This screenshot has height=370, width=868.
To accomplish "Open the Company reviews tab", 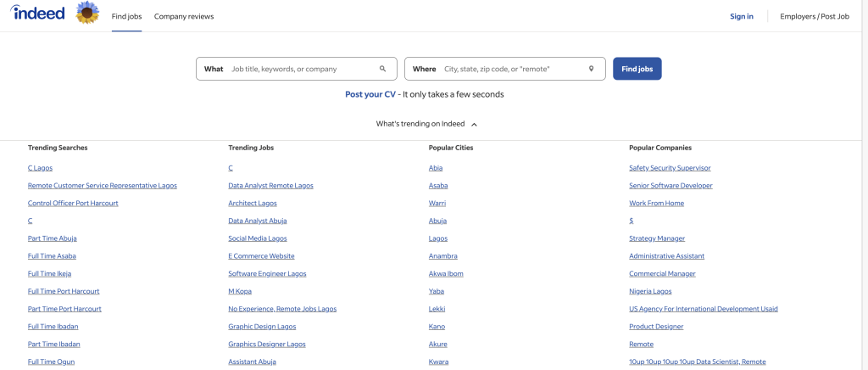I will (x=184, y=17).
